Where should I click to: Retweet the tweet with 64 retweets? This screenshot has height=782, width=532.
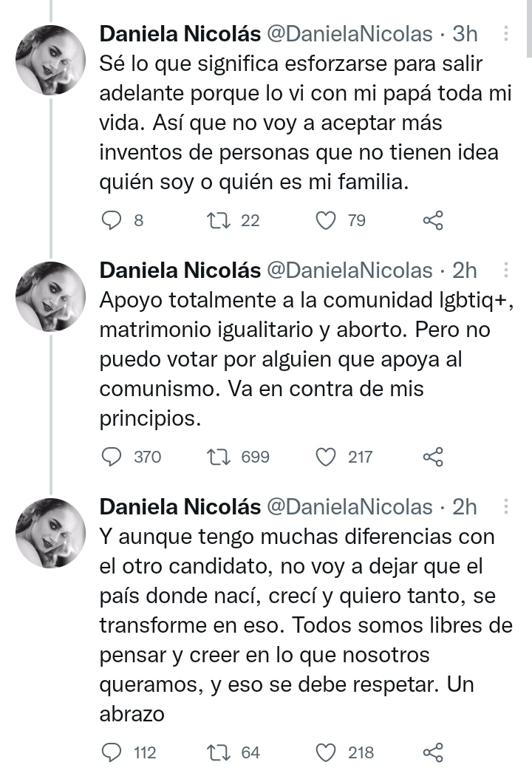(219, 752)
